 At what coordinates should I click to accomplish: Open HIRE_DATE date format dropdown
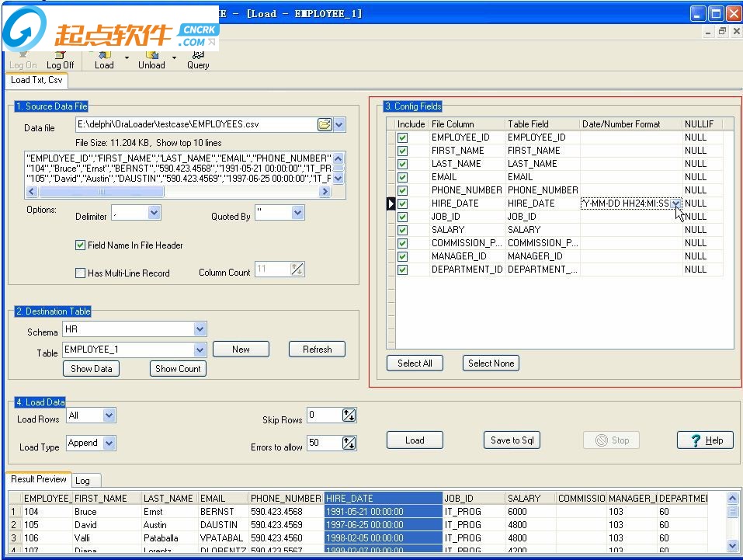[x=676, y=203]
